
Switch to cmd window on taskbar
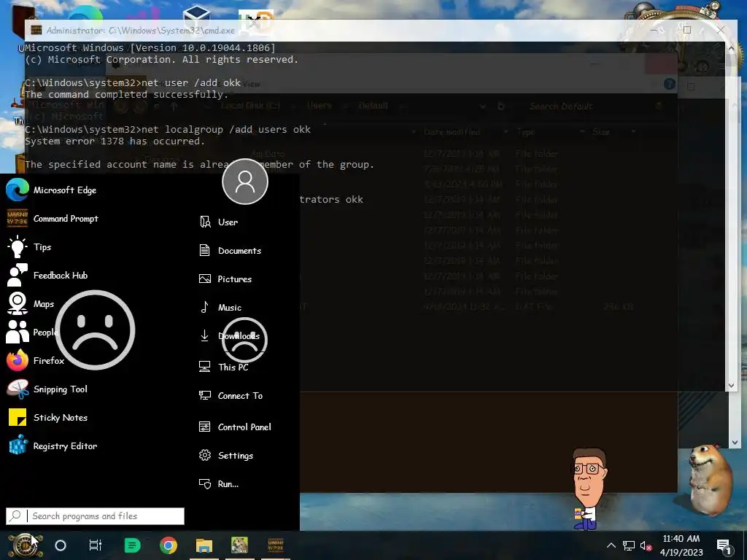coord(276,545)
